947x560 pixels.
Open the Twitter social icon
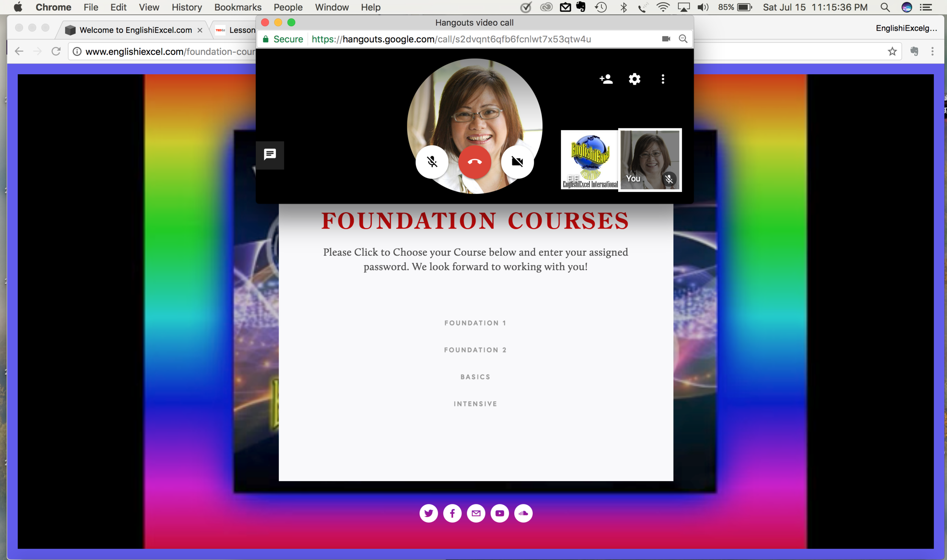pyautogui.click(x=428, y=513)
